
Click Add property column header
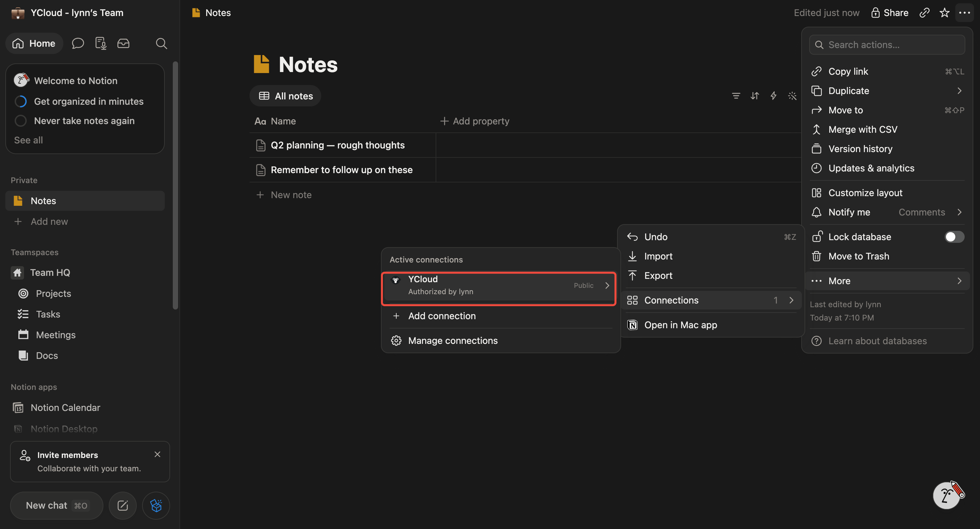474,121
